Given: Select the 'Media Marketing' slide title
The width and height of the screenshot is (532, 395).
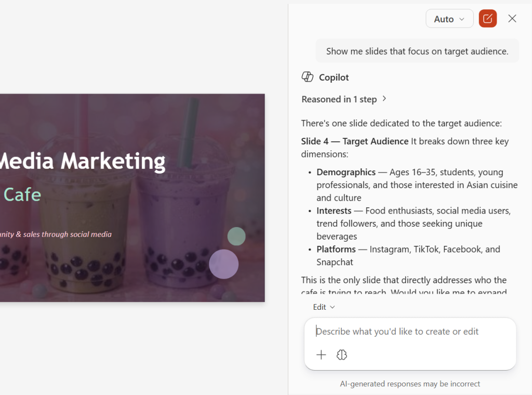Looking at the screenshot, I should tap(83, 161).
